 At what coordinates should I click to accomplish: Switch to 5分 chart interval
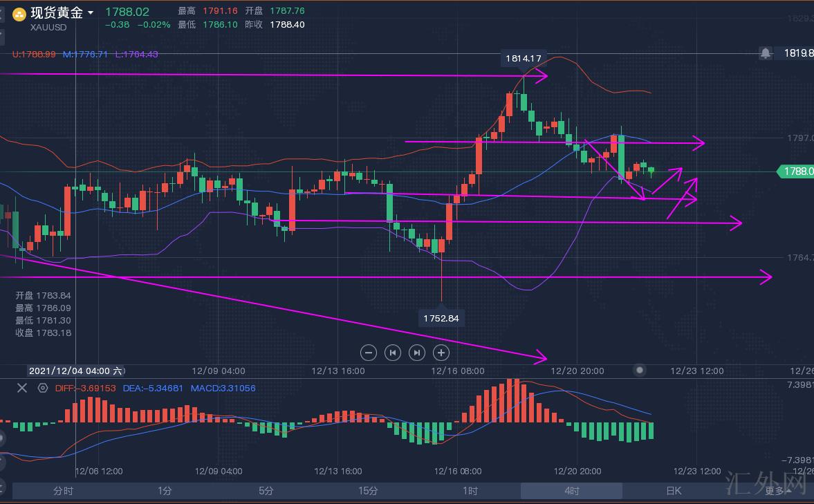pos(266,491)
